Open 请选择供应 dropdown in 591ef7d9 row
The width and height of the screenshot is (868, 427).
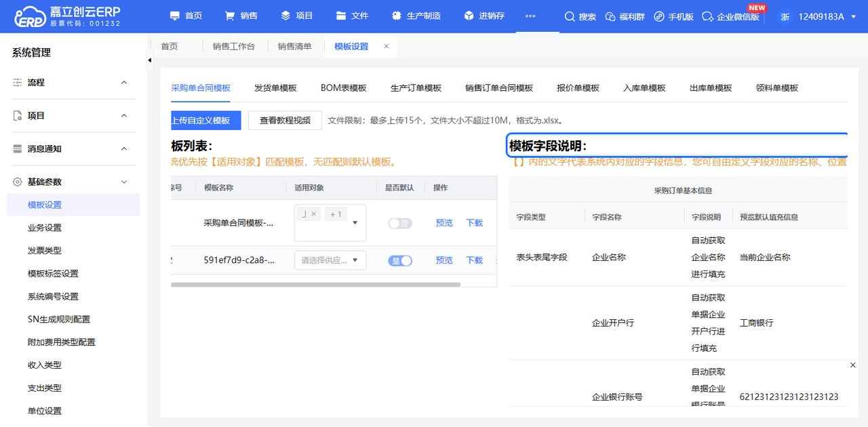330,260
